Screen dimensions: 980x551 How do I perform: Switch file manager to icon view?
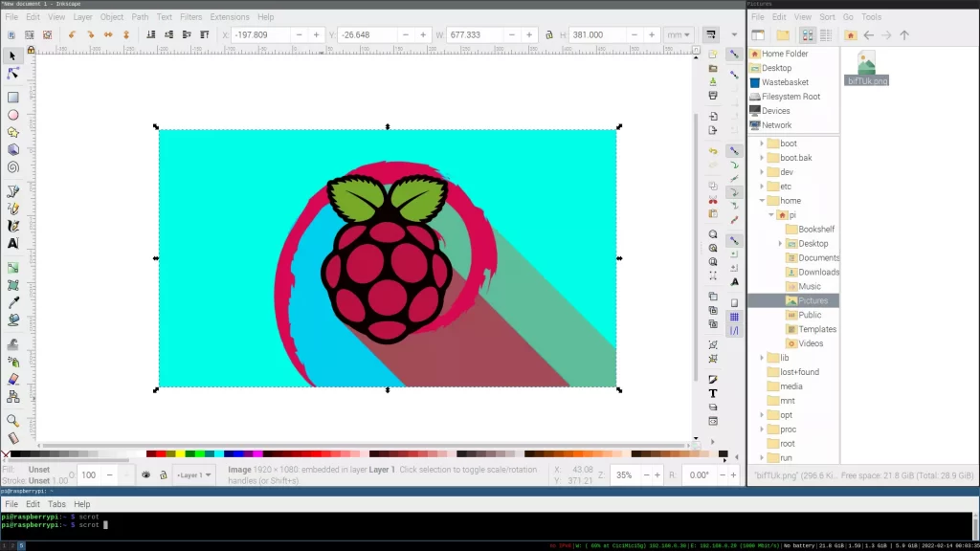[808, 35]
